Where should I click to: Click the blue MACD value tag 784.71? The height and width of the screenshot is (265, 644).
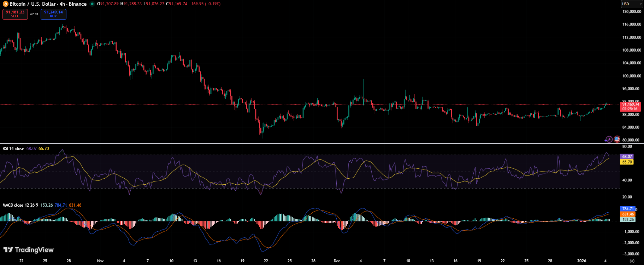click(628, 209)
